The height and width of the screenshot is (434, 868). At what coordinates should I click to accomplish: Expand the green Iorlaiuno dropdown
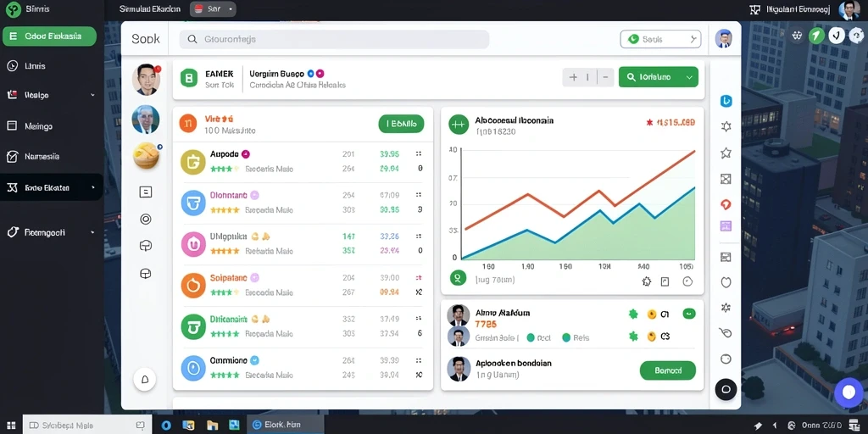(658, 77)
